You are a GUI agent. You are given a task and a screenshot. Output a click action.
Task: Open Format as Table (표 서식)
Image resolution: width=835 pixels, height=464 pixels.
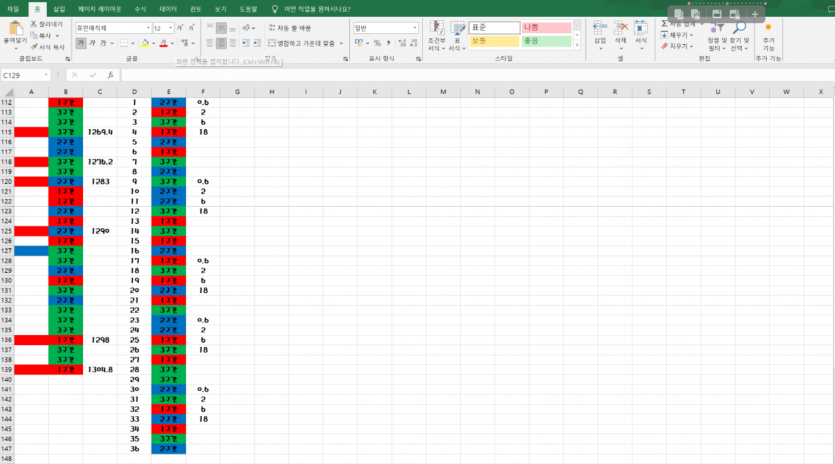[457, 36]
